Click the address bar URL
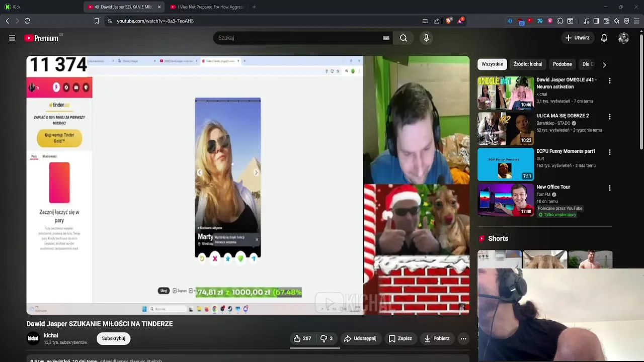644x362 pixels. (155, 21)
